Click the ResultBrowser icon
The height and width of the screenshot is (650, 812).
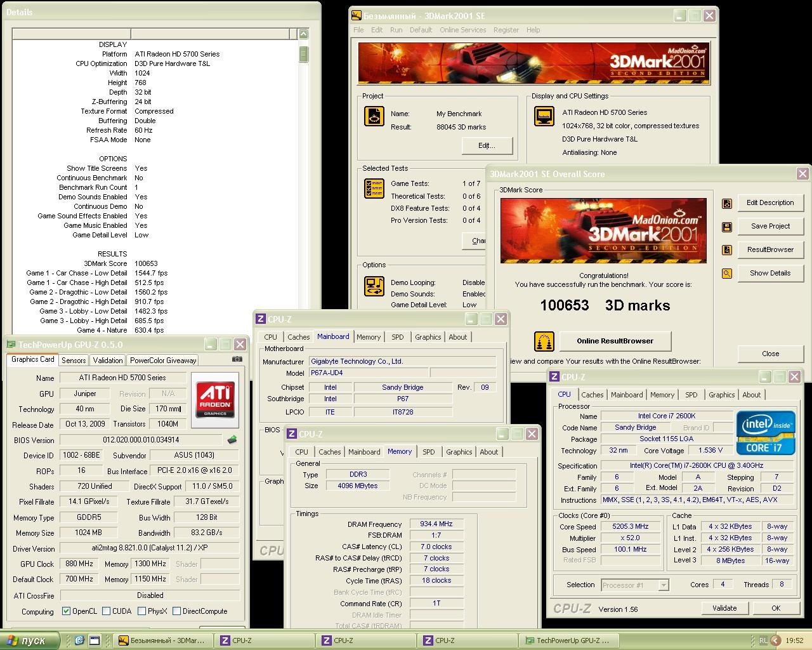coord(727,250)
